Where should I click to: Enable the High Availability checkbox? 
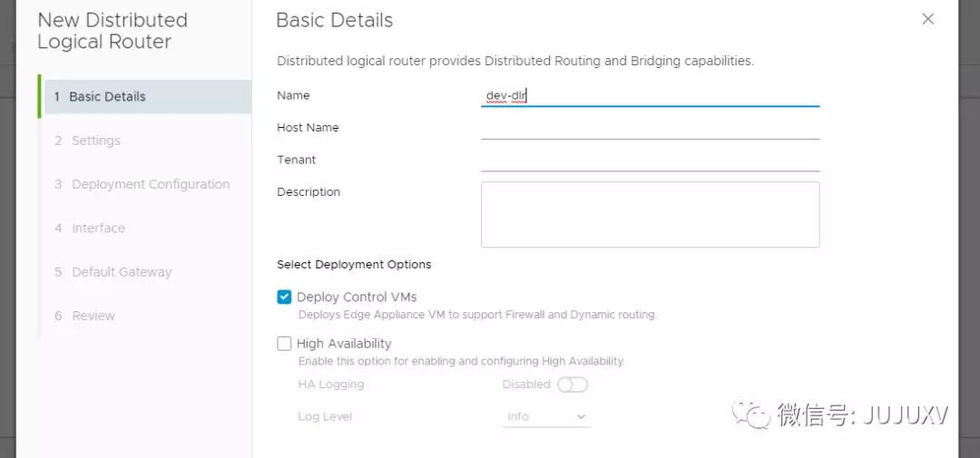pyautogui.click(x=284, y=344)
